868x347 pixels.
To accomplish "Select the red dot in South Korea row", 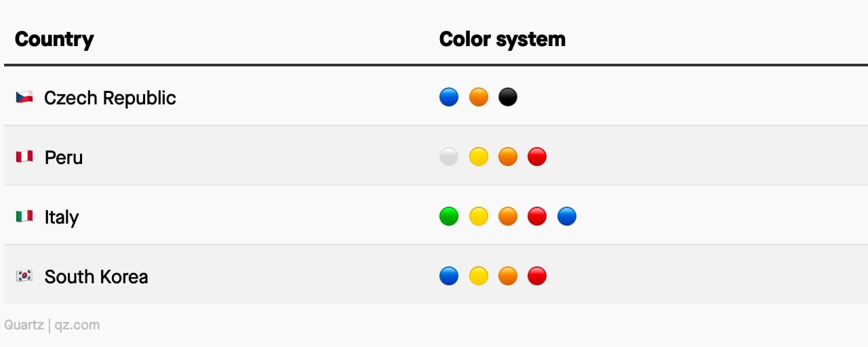I will click(537, 276).
